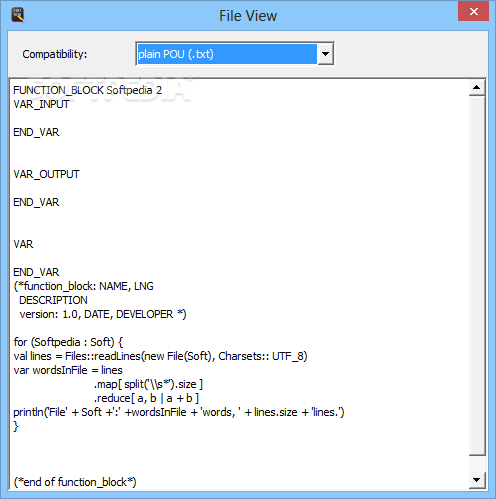496x499 pixels.
Task: Click the '(*function_block: NAME, LNG' comment line
Action: click(83, 286)
